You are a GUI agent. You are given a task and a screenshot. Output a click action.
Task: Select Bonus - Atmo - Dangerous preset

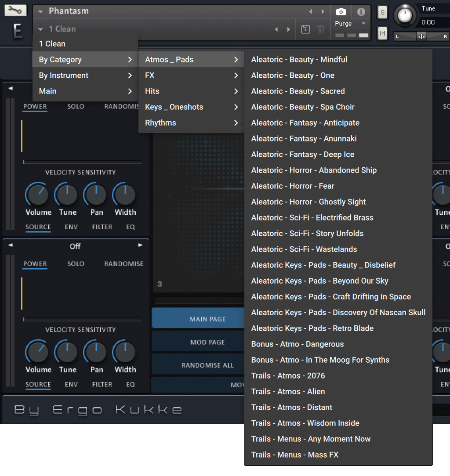tap(338, 344)
